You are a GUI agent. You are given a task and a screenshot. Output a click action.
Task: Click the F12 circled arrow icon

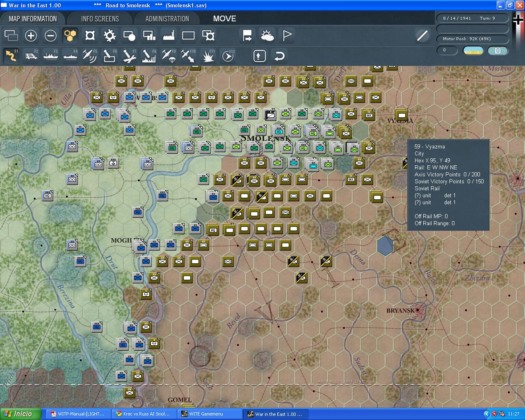[228, 55]
